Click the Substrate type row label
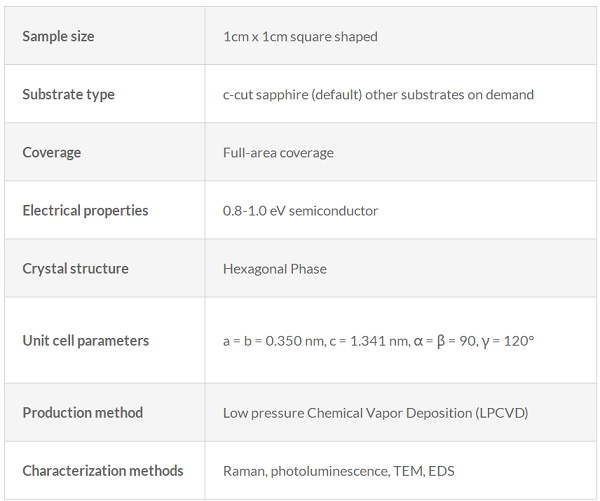This screenshot has width=600, height=501. [x=68, y=95]
